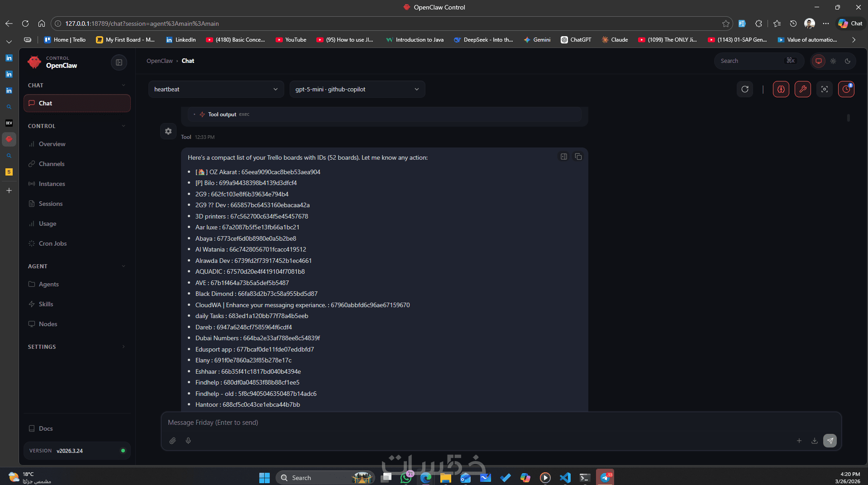
Task: Click the plus icon in message bar
Action: (x=799, y=441)
